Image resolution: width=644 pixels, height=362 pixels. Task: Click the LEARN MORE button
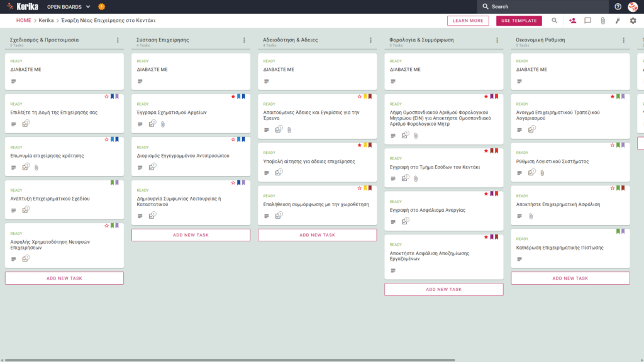468,21
